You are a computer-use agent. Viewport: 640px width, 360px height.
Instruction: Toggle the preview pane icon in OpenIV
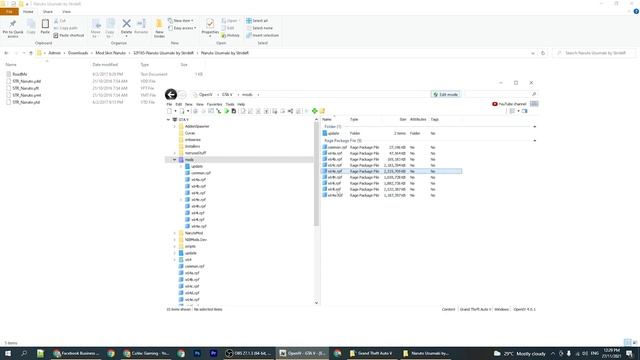pos(525,111)
